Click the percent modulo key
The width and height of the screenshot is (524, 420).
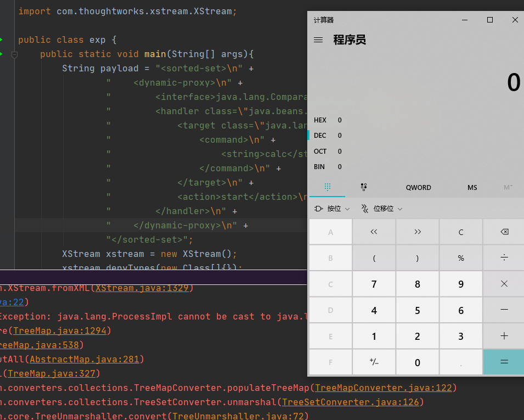[x=461, y=258]
